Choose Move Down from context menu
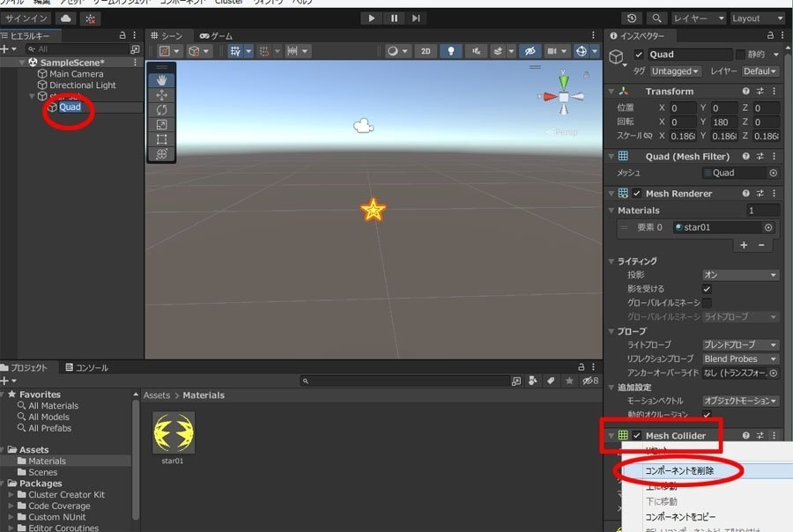This screenshot has width=793, height=532. [661, 501]
